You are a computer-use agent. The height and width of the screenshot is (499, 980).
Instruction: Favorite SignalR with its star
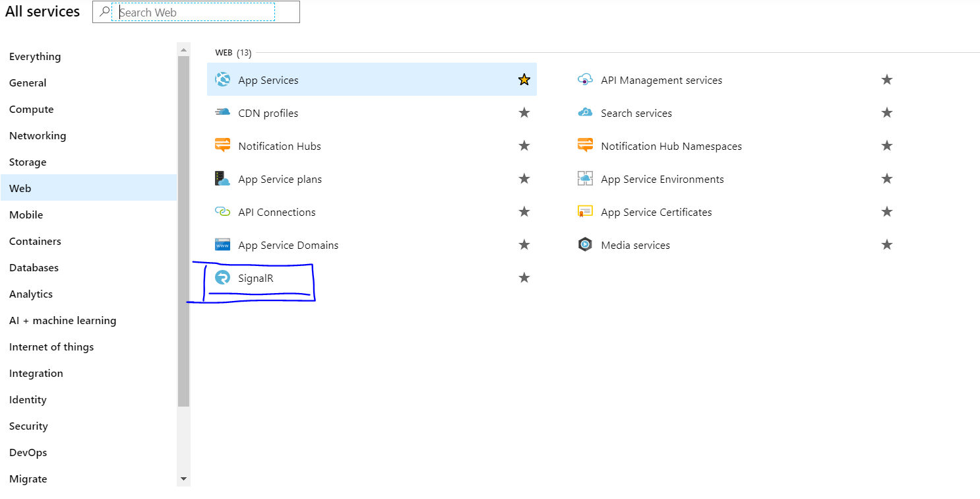[x=524, y=278]
